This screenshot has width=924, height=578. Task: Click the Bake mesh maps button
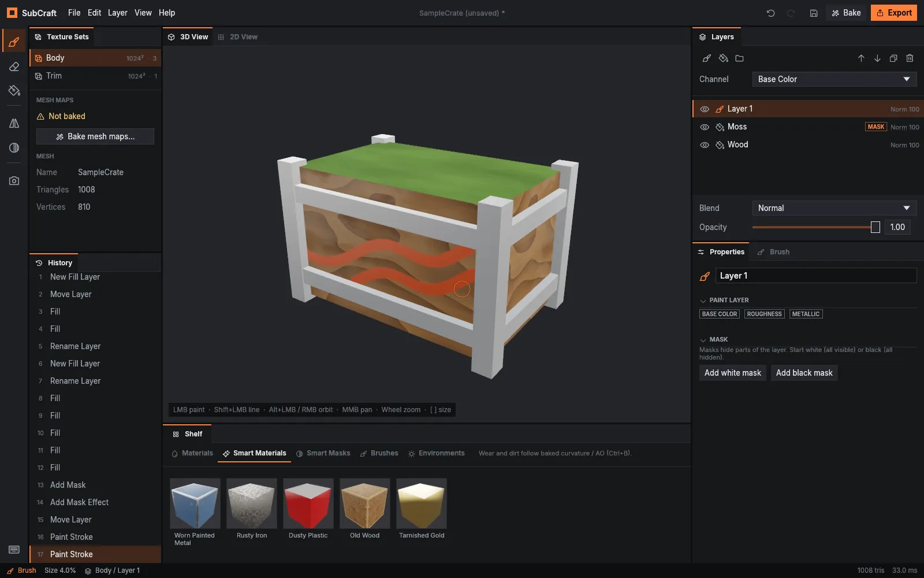(95, 136)
